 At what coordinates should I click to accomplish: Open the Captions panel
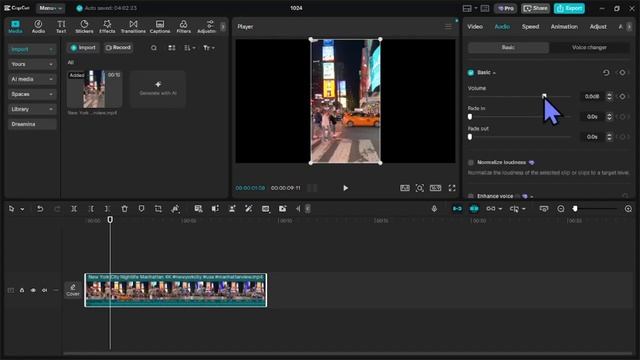tap(160, 27)
